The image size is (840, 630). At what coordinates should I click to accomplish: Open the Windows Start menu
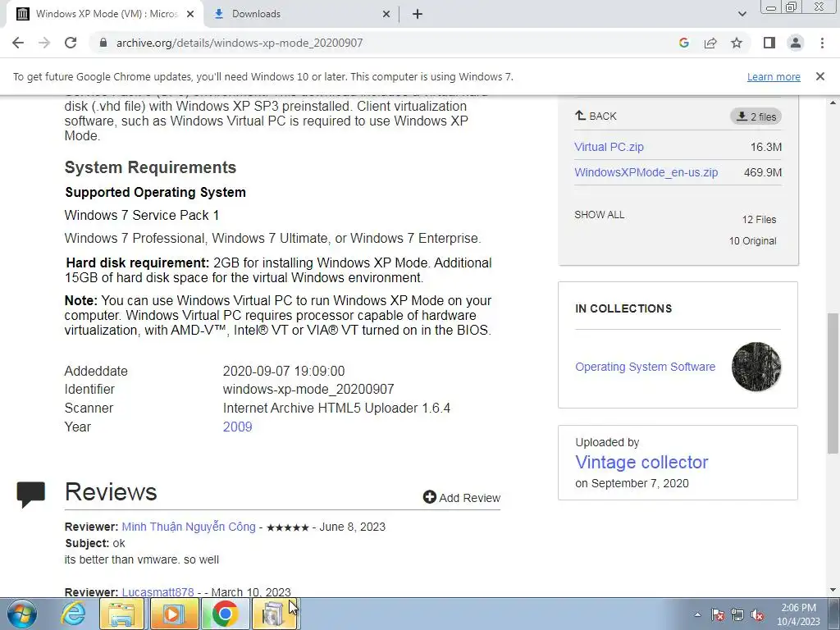click(x=22, y=614)
